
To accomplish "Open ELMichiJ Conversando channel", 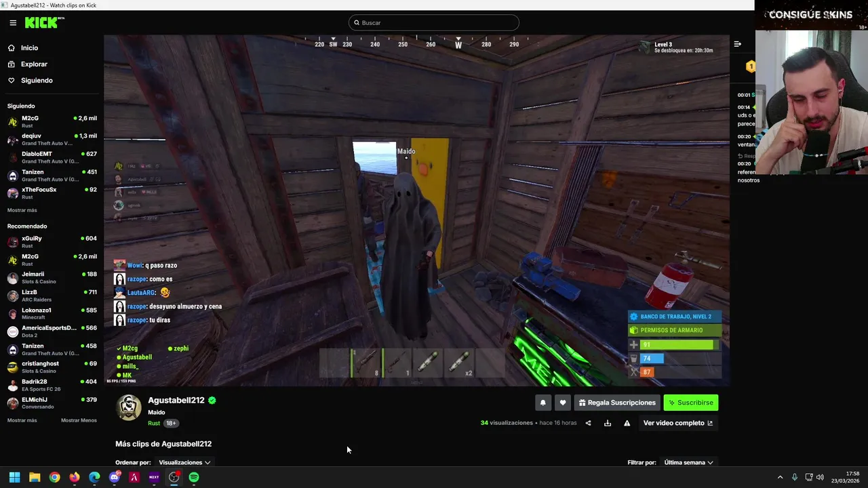I will click(52, 403).
